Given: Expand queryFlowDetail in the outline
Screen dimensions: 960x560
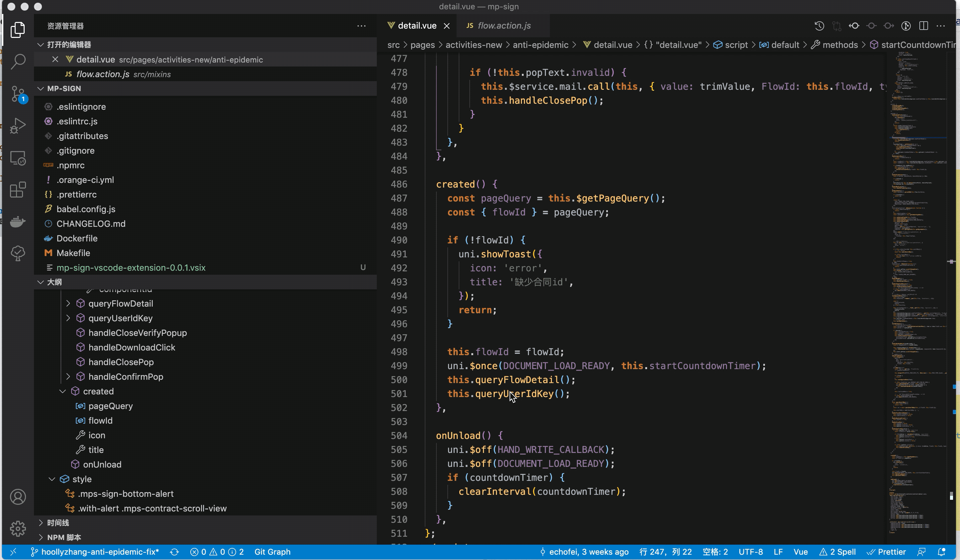Looking at the screenshot, I should (68, 303).
